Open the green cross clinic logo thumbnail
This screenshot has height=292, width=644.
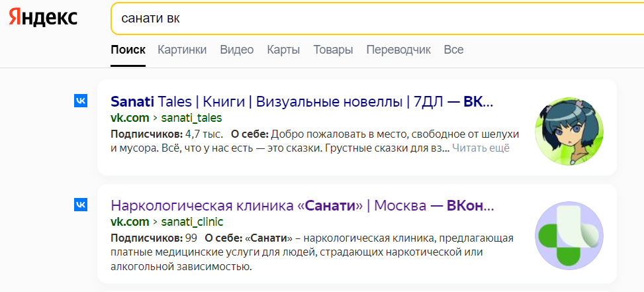pos(567,235)
